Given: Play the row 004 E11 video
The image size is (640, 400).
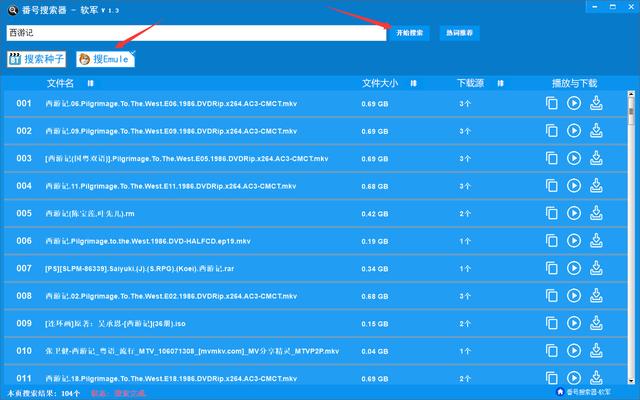Looking at the screenshot, I should 574,186.
